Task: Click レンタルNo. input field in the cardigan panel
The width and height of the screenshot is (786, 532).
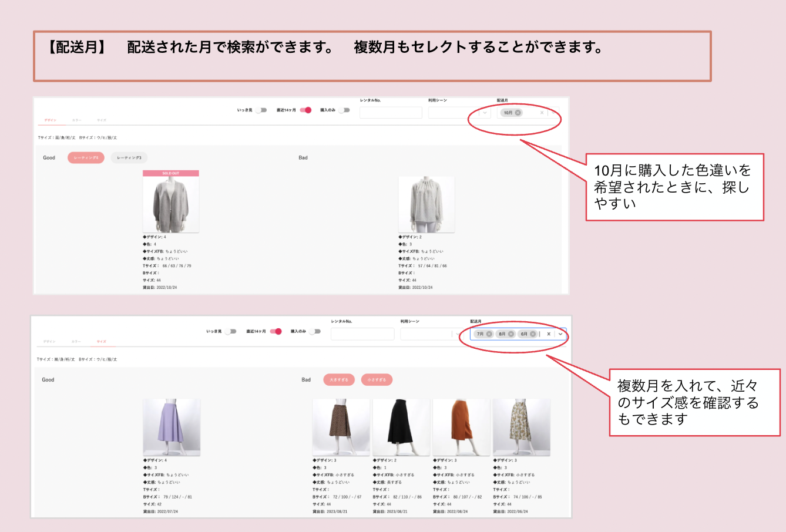Action: pyautogui.click(x=391, y=113)
